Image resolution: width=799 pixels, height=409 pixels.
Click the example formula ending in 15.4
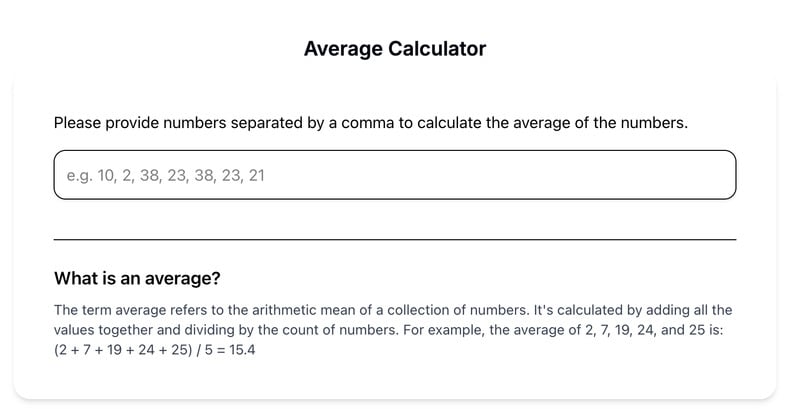click(155, 351)
